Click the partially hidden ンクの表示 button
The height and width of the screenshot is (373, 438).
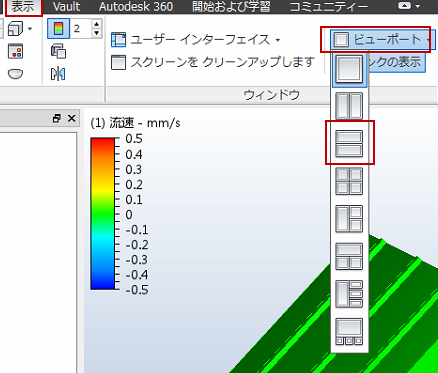[x=396, y=62]
